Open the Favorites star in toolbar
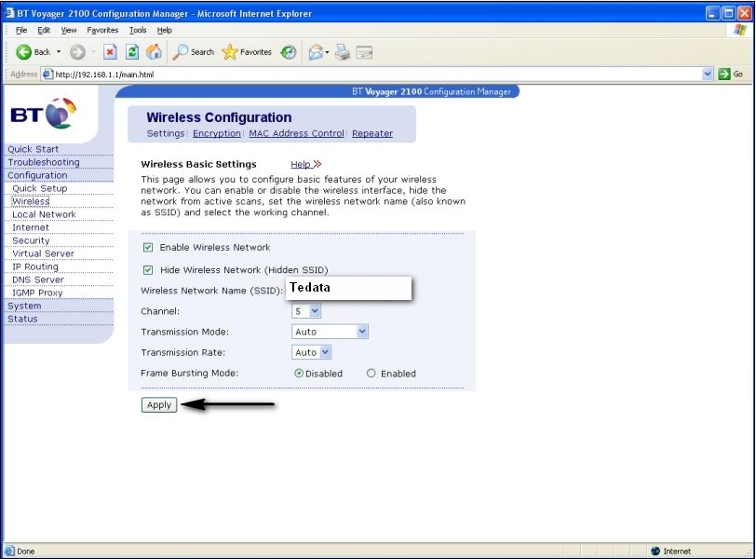Screen dimensions: 756x559 (x=247, y=51)
